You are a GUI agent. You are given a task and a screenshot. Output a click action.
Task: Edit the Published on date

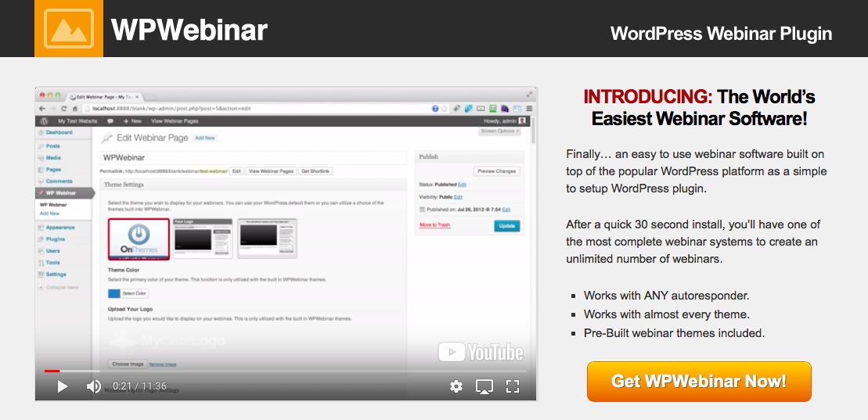click(x=506, y=210)
